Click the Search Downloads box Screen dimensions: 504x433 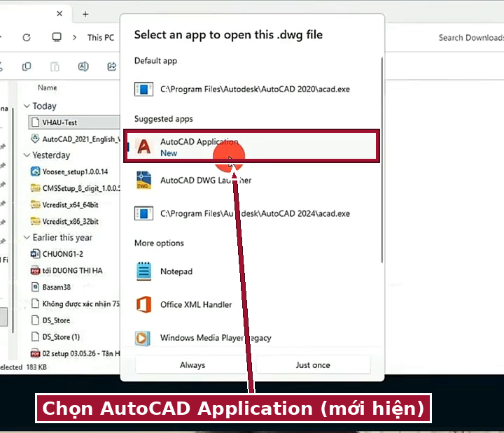click(x=471, y=38)
